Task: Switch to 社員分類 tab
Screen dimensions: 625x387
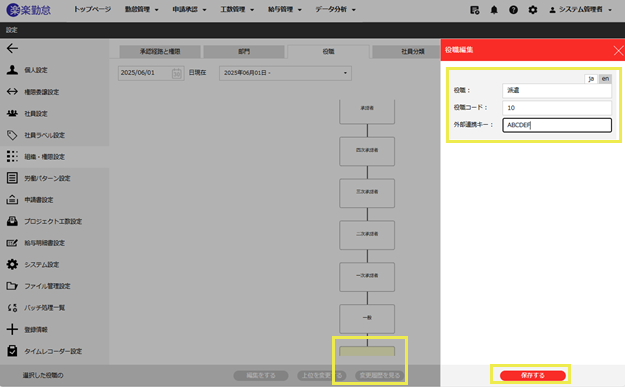Action: coord(407,51)
